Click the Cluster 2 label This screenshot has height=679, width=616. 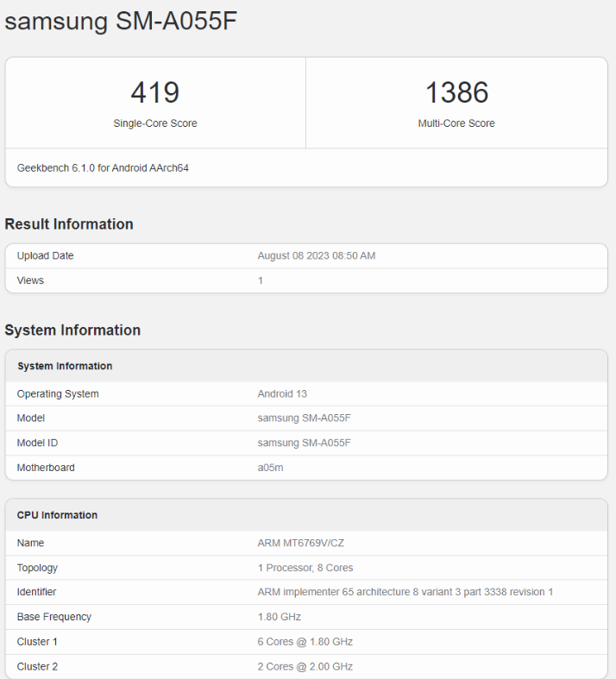(x=37, y=666)
